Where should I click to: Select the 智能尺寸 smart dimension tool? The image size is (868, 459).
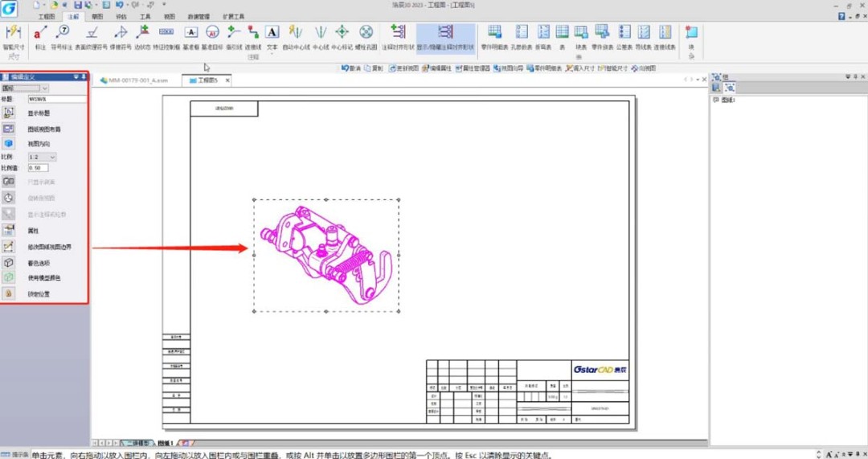coord(13,34)
